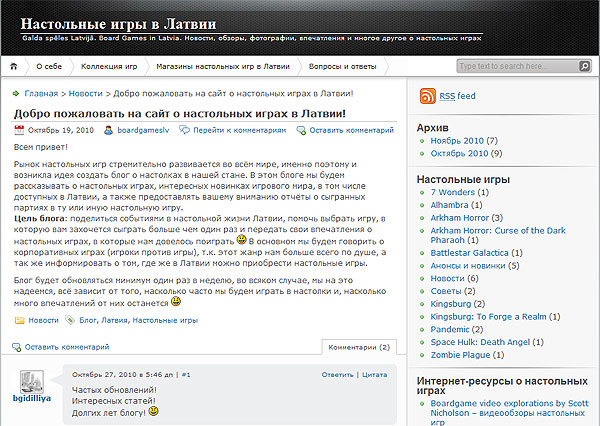This screenshot has width=600, height=426.
Task: Open Arkham Horror: Curse of the Dark Pharaoh
Action: tap(498, 235)
